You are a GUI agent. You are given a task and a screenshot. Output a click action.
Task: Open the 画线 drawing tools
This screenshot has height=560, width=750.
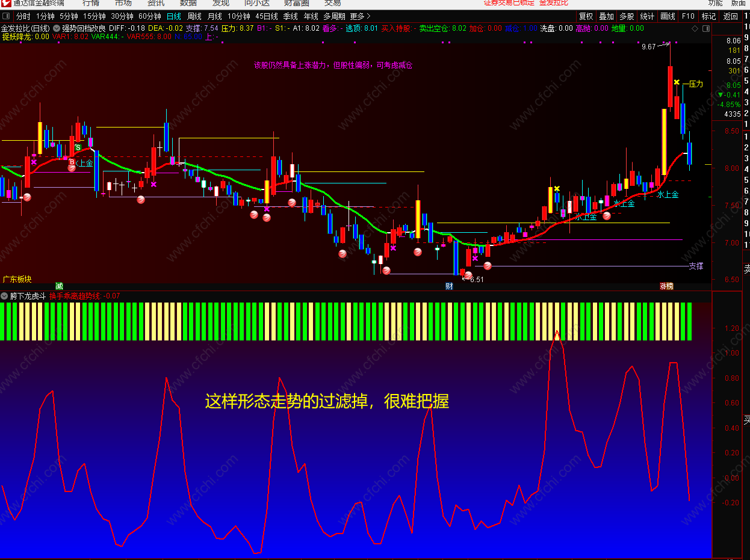668,16
